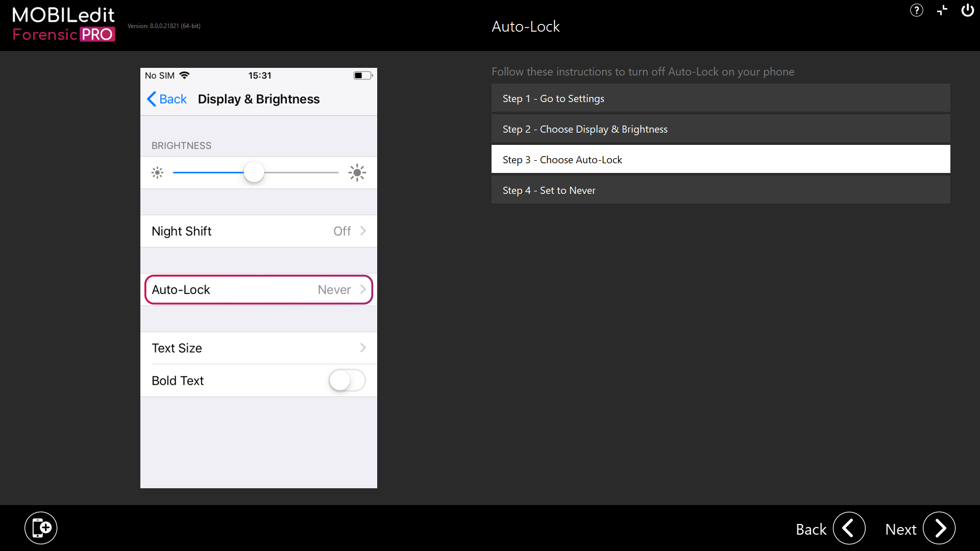The width and height of the screenshot is (980, 551).
Task: Click the add phone icon at bottom-left
Action: tap(41, 528)
